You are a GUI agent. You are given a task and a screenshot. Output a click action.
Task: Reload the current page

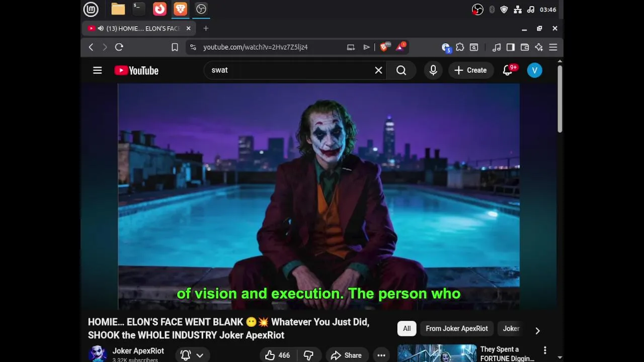pos(119,47)
